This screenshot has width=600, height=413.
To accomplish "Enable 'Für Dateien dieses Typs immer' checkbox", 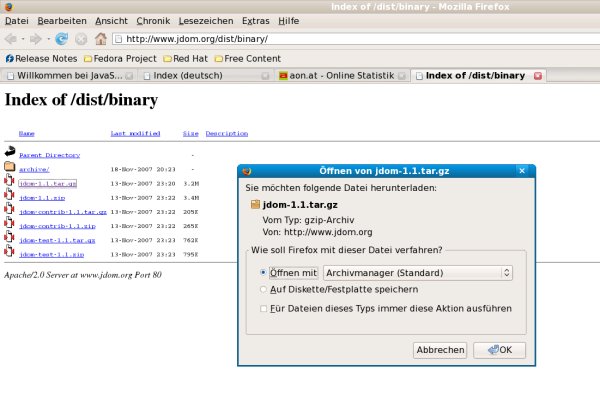I will [263, 309].
